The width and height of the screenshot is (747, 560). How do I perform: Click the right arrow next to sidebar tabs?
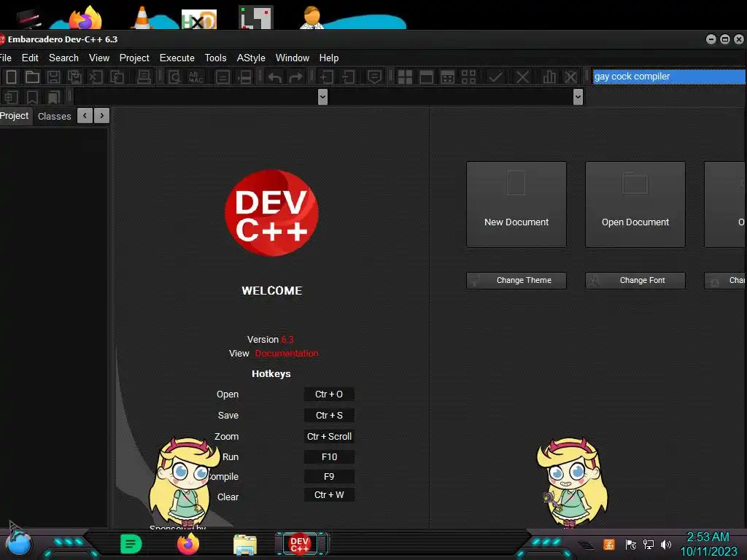tap(102, 116)
